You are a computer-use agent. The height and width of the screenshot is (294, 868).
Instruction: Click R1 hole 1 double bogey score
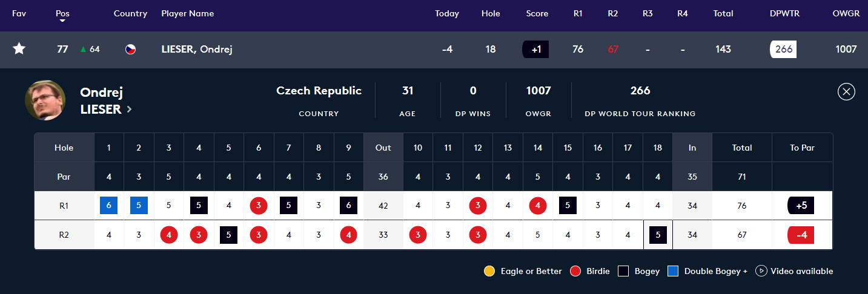(109, 206)
